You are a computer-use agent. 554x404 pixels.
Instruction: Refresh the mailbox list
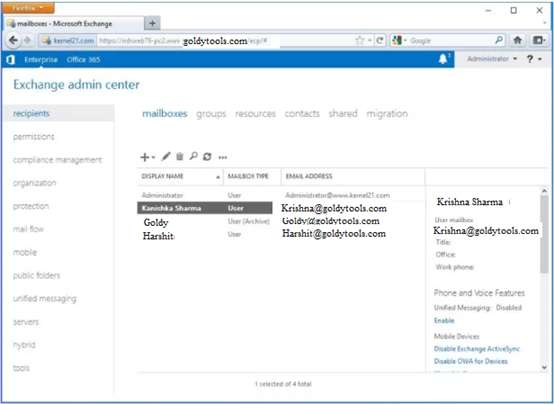[x=207, y=157]
